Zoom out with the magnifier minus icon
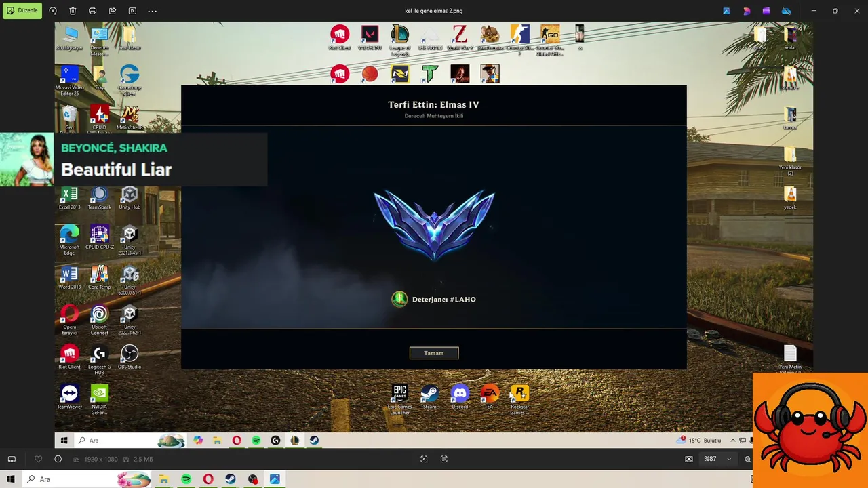 point(748,459)
